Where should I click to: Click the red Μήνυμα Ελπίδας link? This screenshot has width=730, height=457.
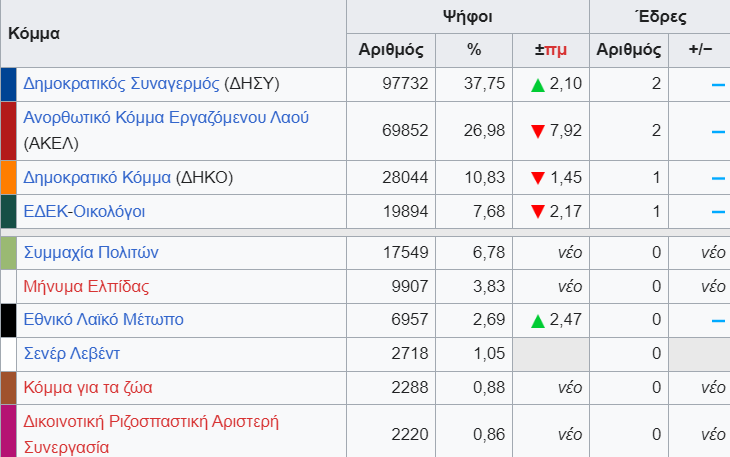tap(86, 287)
